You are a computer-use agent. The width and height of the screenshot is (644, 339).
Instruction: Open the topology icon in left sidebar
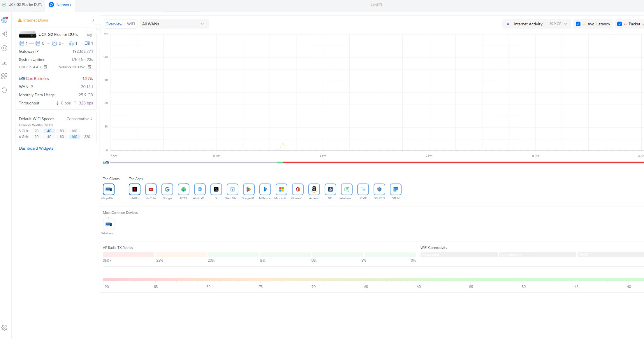point(4,34)
